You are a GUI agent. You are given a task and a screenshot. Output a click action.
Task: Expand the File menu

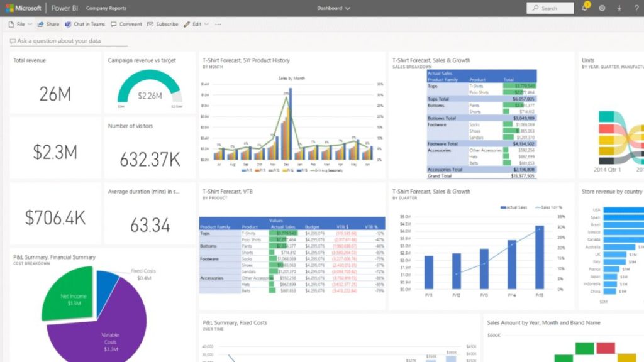pyautogui.click(x=21, y=24)
